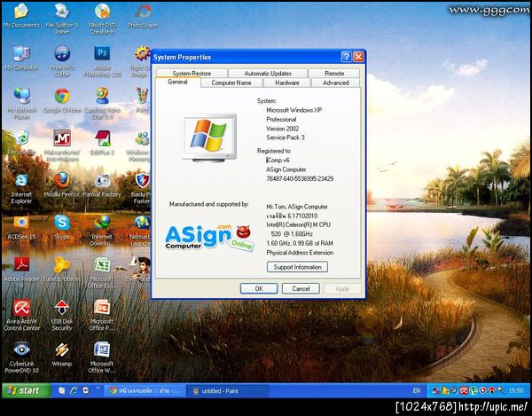
Task: Launch Format Factory desktop icon
Action: tap(102, 185)
